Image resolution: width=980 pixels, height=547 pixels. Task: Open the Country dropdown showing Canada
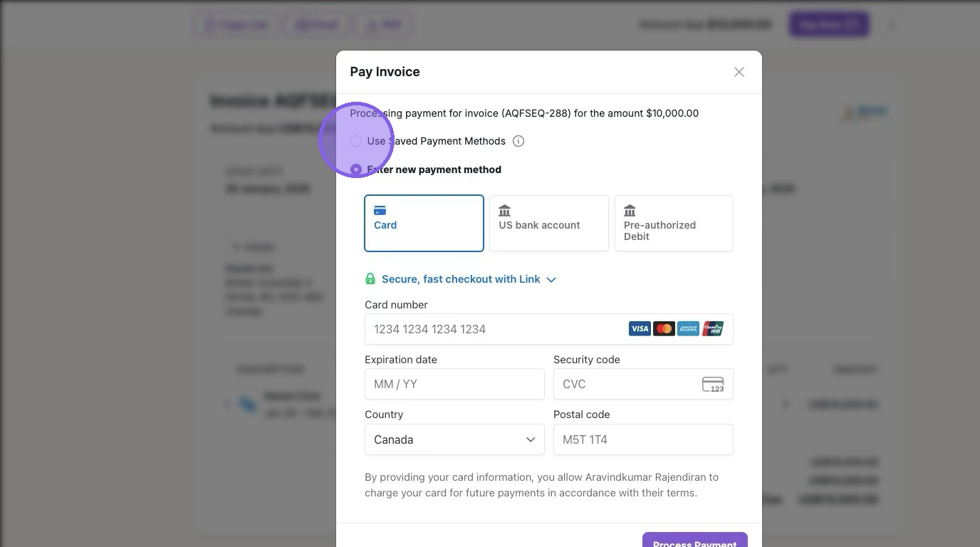click(x=454, y=439)
